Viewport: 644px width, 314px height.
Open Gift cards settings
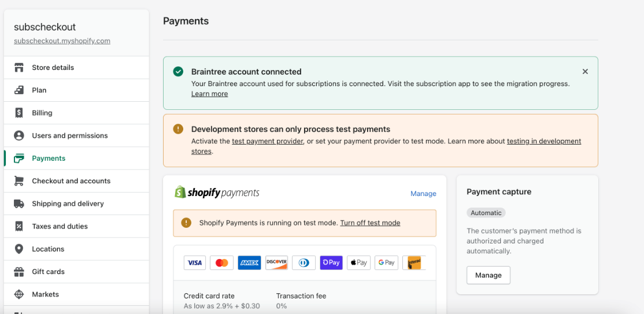click(76, 272)
